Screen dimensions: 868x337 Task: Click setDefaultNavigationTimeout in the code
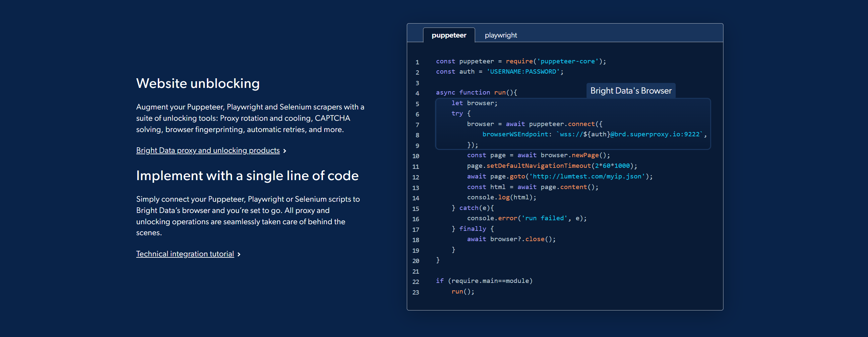(x=538, y=166)
